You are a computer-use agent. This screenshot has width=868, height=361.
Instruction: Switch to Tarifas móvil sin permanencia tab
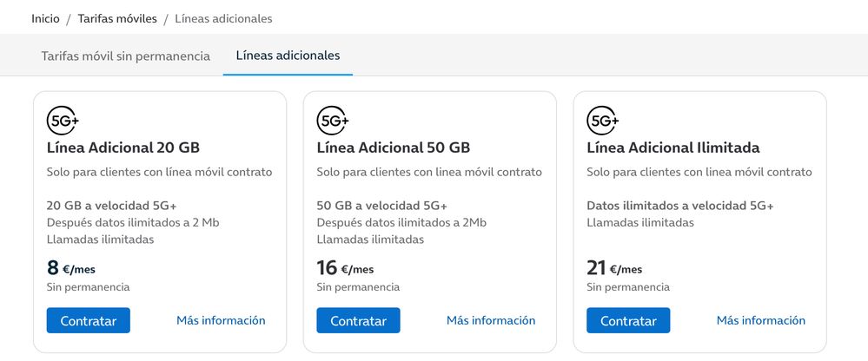pos(126,56)
